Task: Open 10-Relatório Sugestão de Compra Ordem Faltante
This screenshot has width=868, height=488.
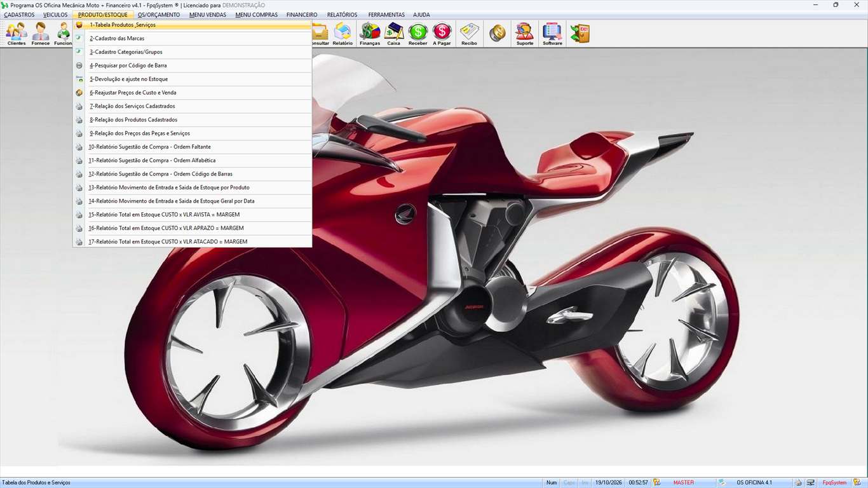Action: 193,147
